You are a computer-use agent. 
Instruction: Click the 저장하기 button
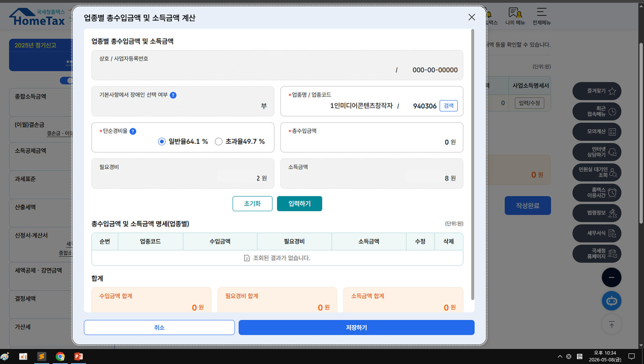356,327
